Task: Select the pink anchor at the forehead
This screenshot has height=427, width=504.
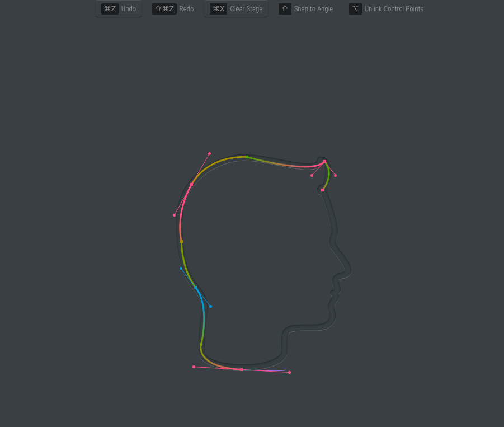Action: pos(322,190)
